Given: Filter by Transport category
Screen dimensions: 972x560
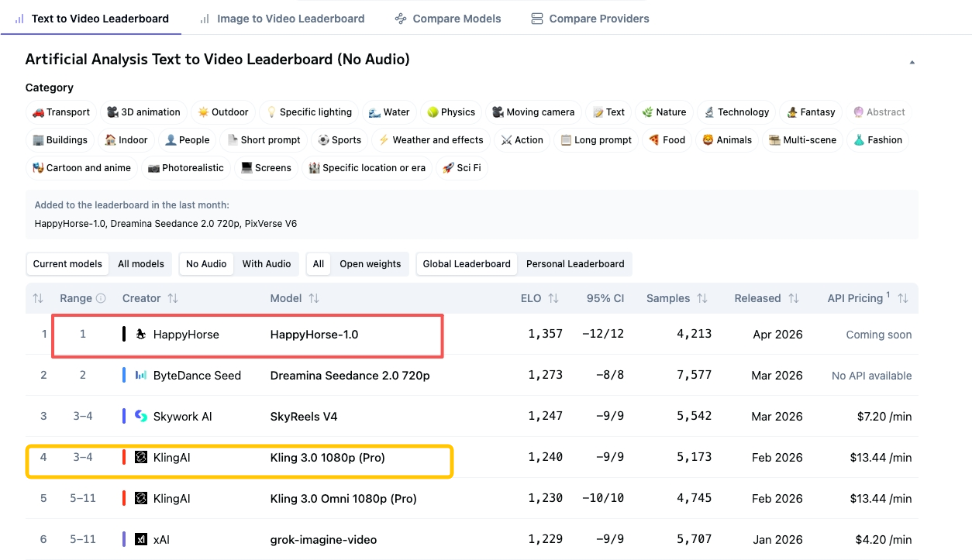Looking at the screenshot, I should pyautogui.click(x=61, y=112).
